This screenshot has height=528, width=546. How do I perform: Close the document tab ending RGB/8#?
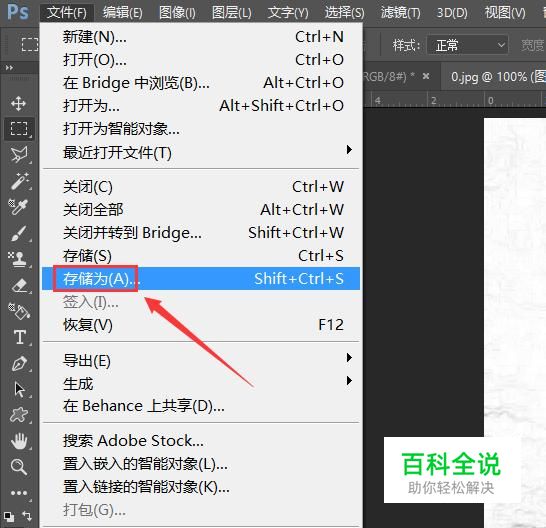coord(426,76)
